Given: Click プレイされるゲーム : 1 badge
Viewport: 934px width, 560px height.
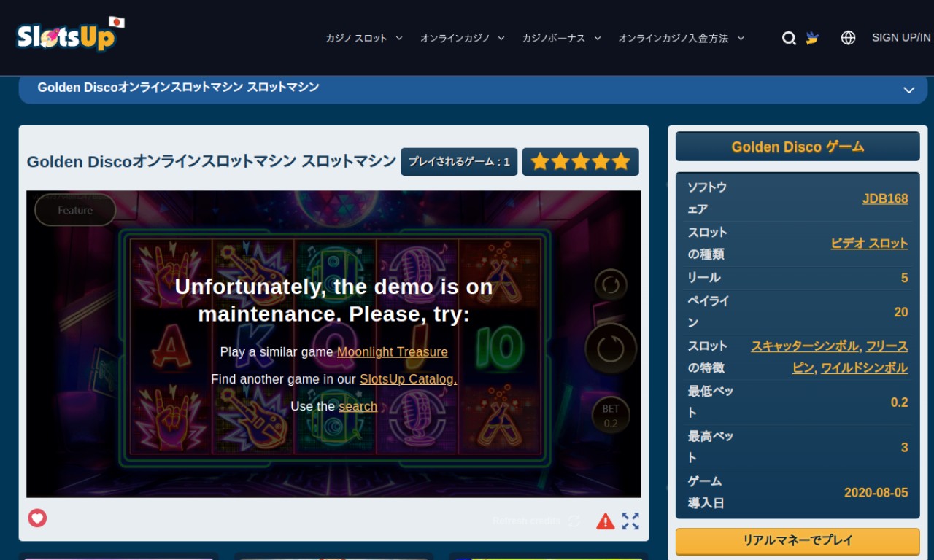Looking at the screenshot, I should coord(459,162).
